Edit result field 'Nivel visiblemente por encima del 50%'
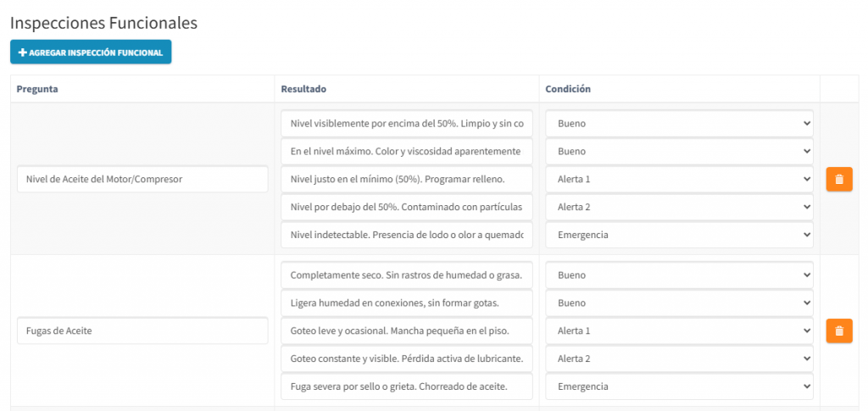 407,124
